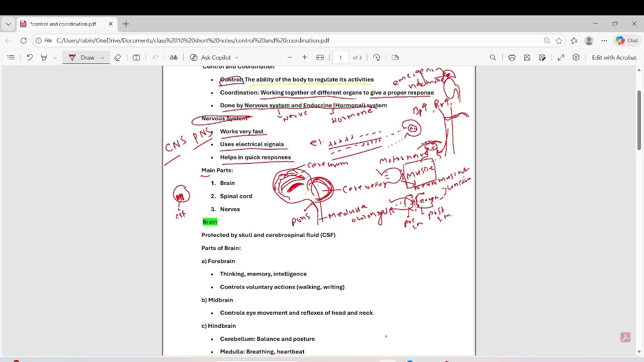This screenshot has width=644, height=362.
Task: Click the address bar zoom indicator
Action: tap(547, 41)
